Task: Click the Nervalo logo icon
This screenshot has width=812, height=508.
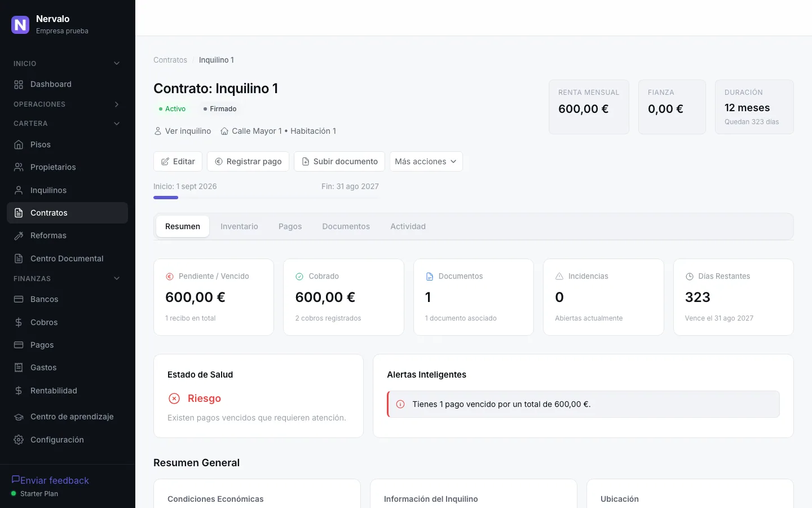Action: [x=20, y=24]
